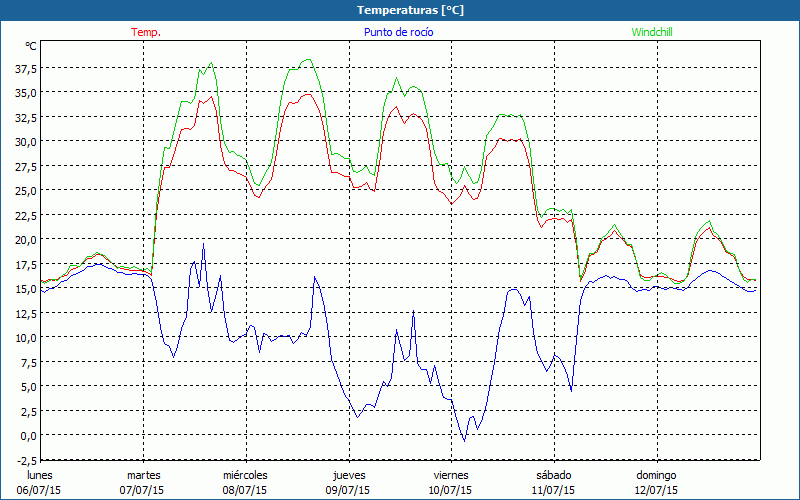Click the 09/07/15 date label

pos(348,490)
